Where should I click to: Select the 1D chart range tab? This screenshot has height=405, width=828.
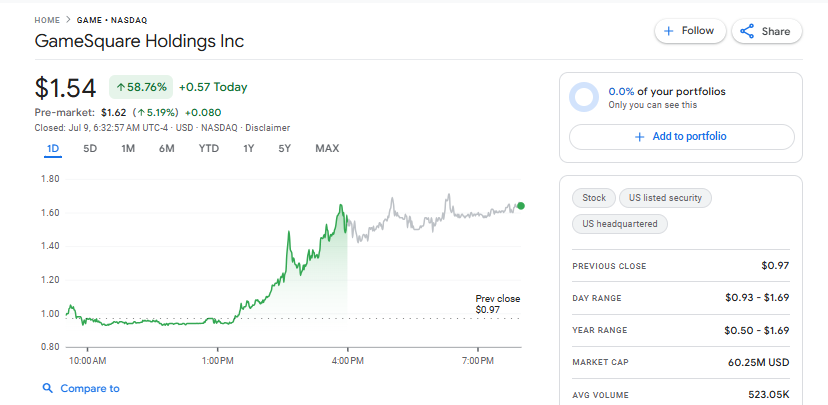click(x=53, y=149)
